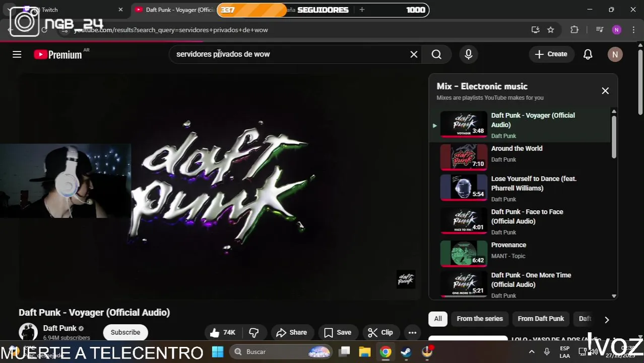Screen dimensions: 644x363
Task: Play Lose Yourself to Dance thumbnail
Action: [464, 188]
